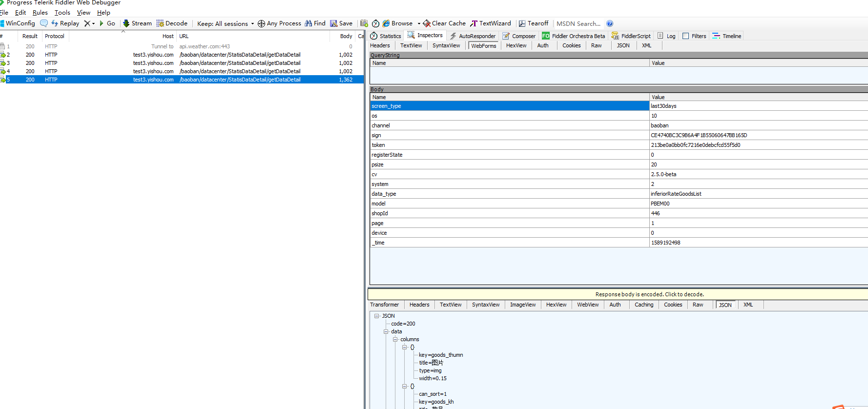Viewport: 868px width, 409px height.
Task: Collapse the JSON root tree node
Action: pyautogui.click(x=377, y=316)
